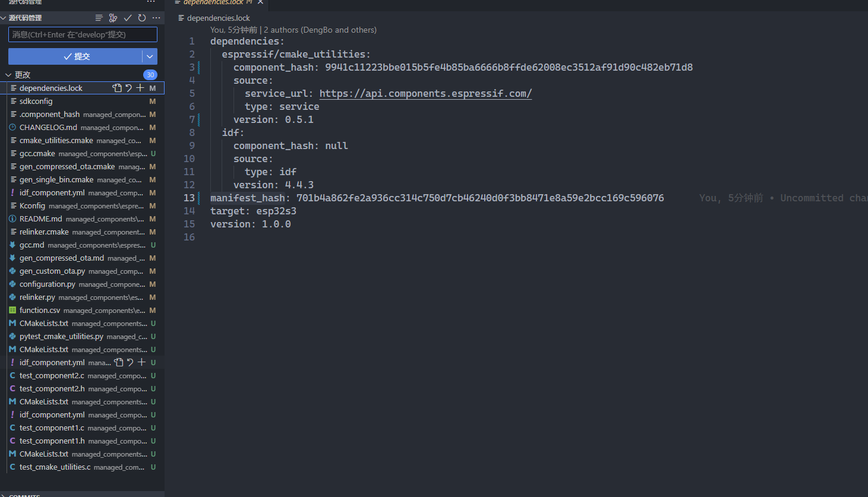Click the Python icon beside pytest_cmake_utilities.py

point(12,336)
